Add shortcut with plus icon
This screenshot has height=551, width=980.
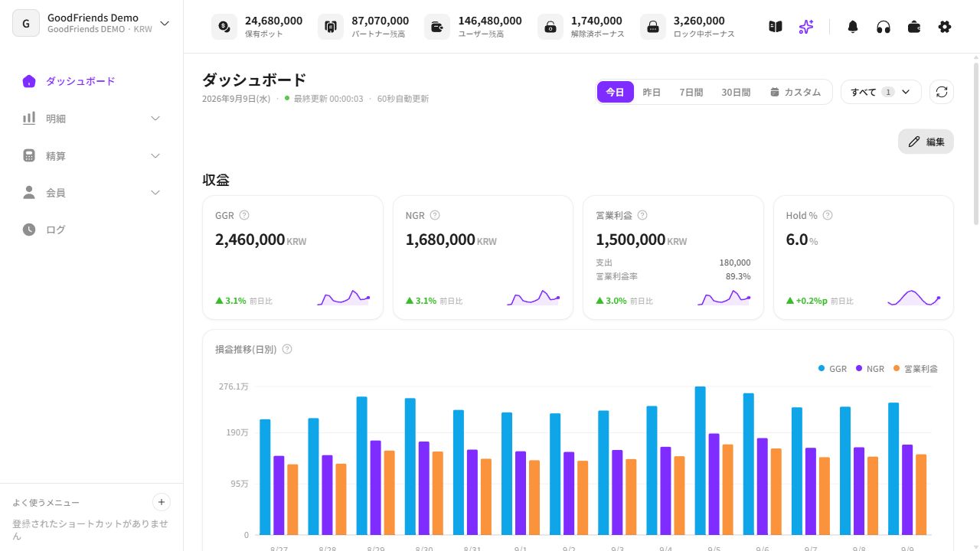(162, 502)
